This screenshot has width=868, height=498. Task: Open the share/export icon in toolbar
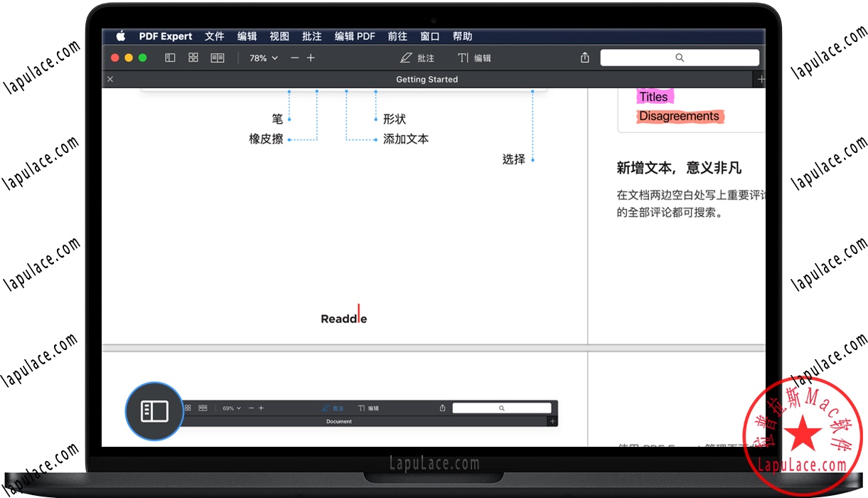coord(585,58)
